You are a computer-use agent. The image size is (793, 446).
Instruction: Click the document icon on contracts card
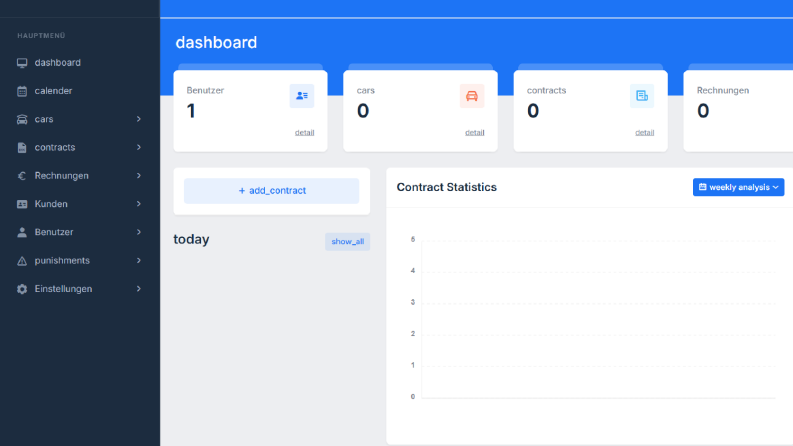(x=642, y=96)
